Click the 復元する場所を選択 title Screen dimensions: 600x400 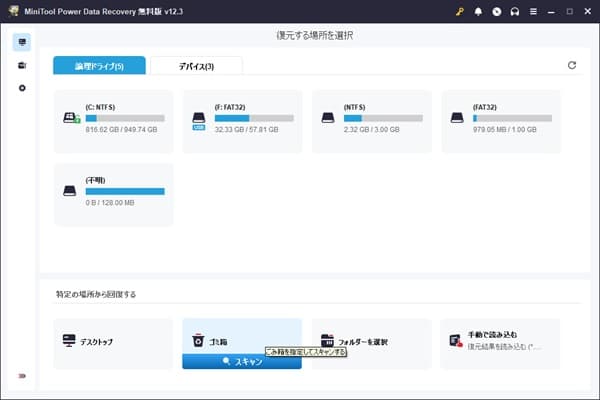point(315,36)
